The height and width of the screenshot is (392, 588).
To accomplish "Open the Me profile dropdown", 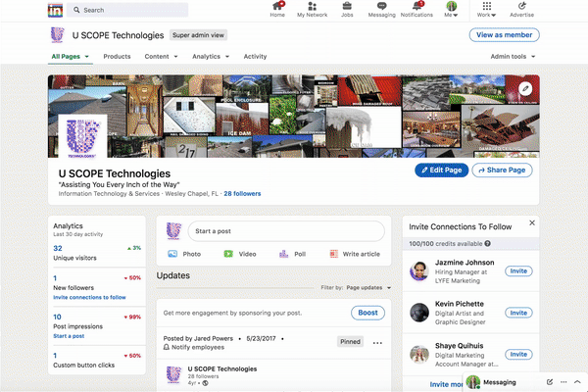I will 451,10.
